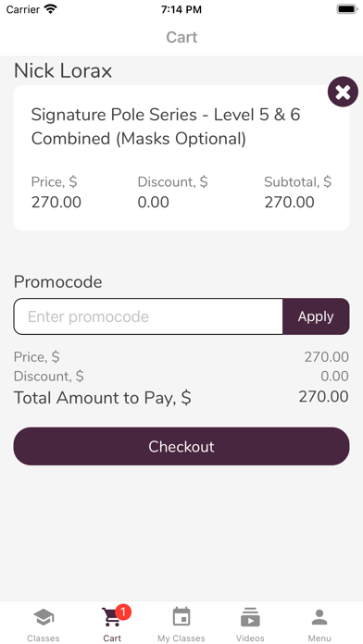Tap the Signature Pole Series item title
This screenshot has height=644, width=363.
[166, 127]
